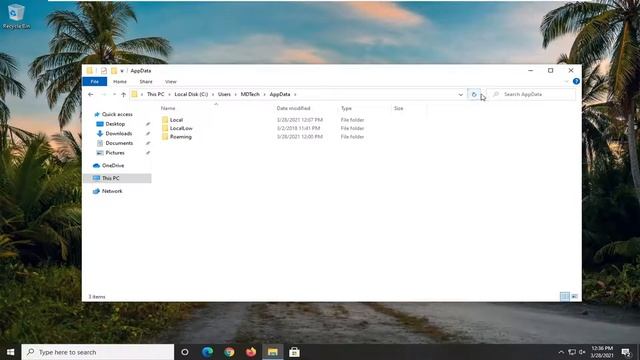The width and height of the screenshot is (640, 360).
Task: Switch to Details view layout icon
Action: [564, 296]
